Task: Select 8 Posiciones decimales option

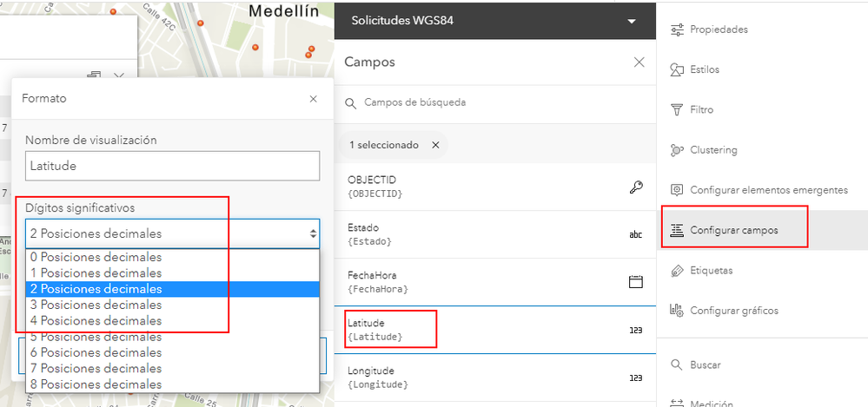Action: coord(96,384)
